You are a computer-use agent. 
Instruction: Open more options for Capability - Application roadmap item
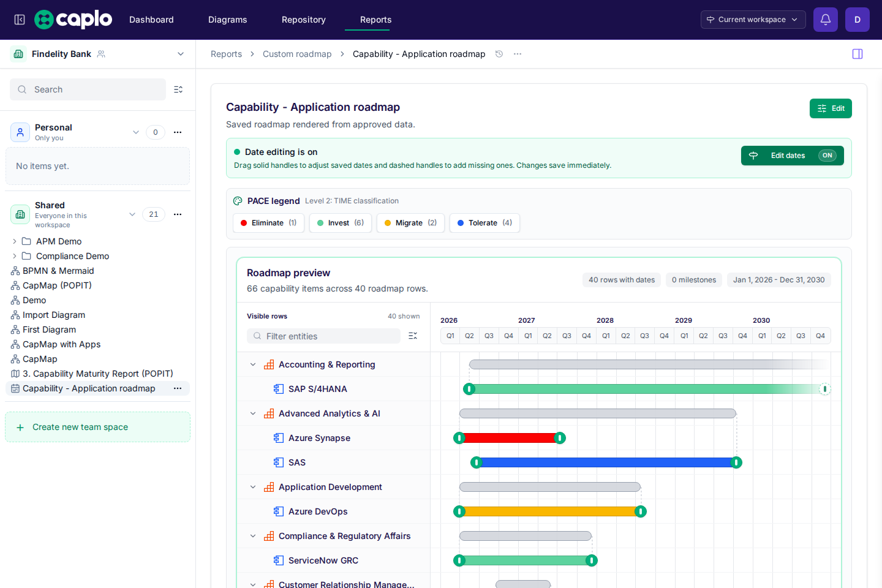pos(178,388)
